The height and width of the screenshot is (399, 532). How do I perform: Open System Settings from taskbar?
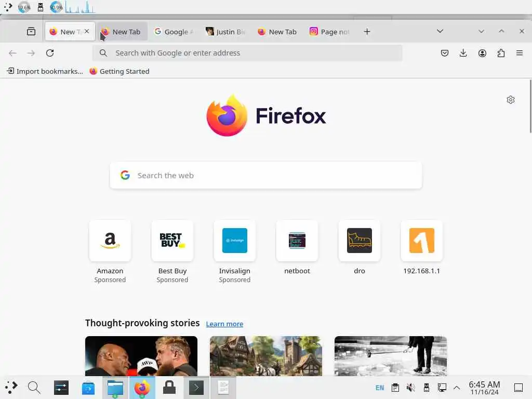pyautogui.click(x=61, y=388)
